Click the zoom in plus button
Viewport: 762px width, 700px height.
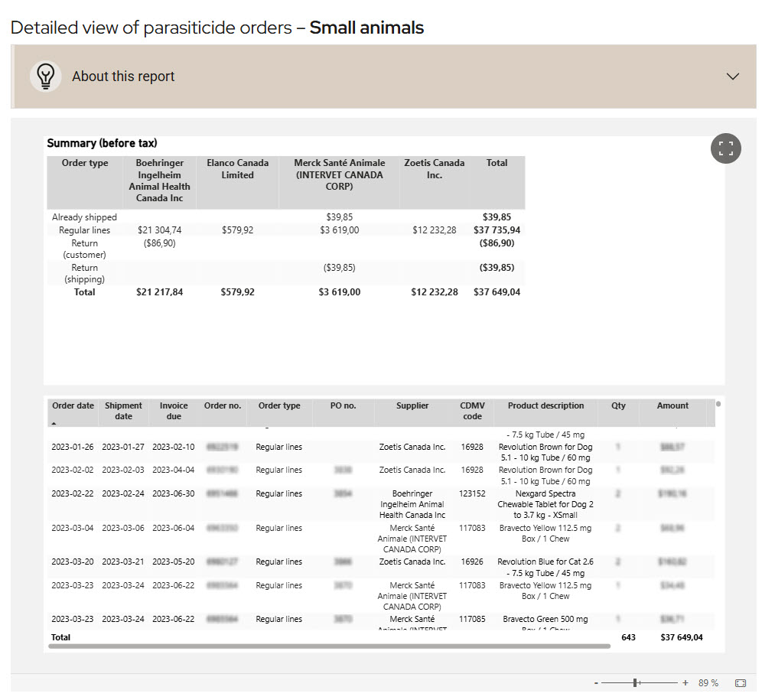(685, 682)
